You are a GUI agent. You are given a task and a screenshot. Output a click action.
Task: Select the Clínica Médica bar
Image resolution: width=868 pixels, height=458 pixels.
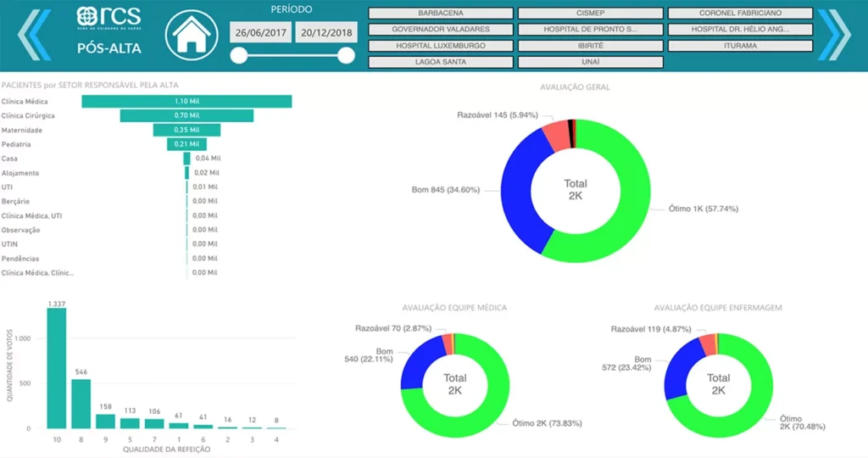point(186,102)
